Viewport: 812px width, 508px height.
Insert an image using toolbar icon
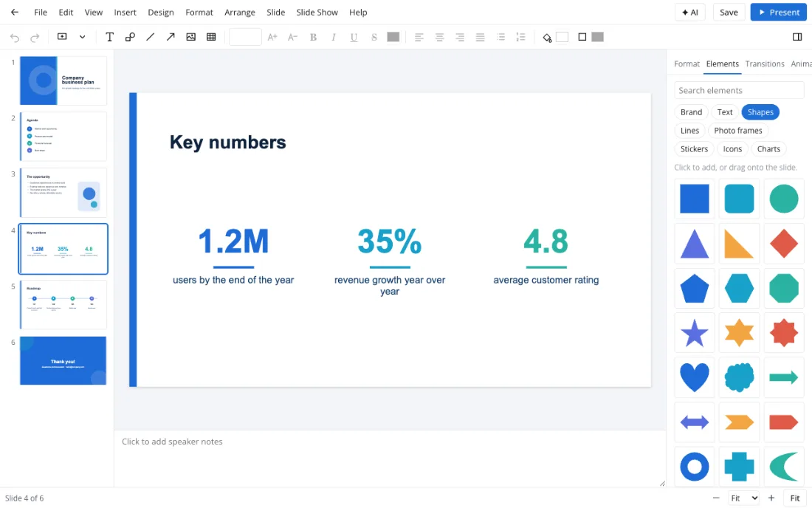(190, 37)
